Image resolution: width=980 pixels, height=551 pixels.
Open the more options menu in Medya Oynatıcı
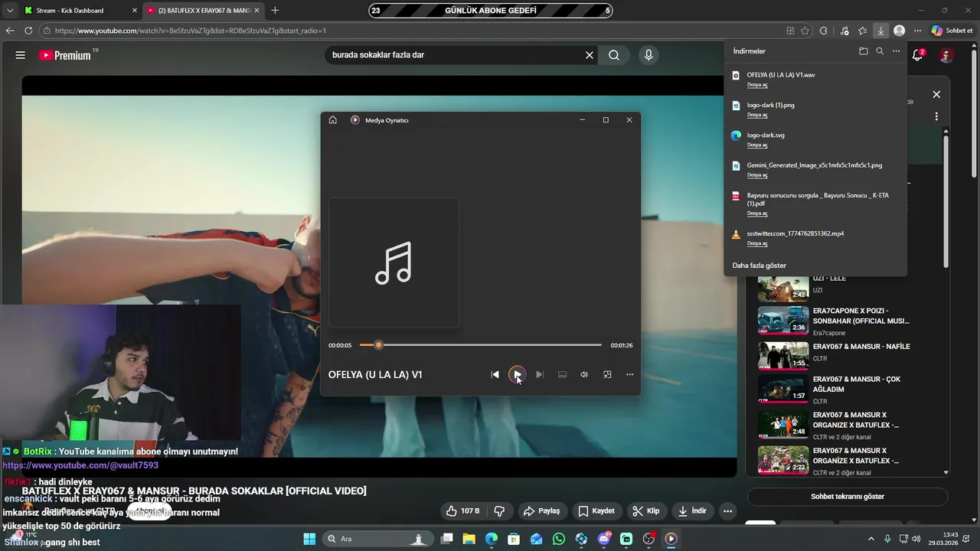629,374
